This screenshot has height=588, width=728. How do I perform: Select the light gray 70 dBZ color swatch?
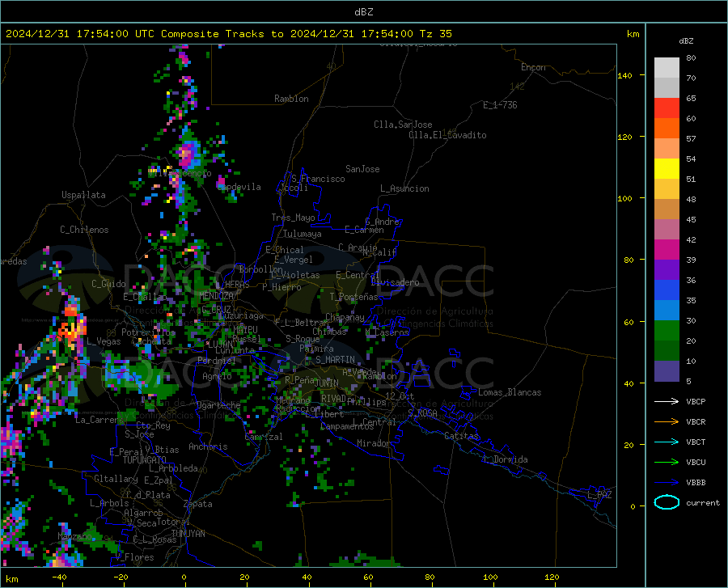667,68
